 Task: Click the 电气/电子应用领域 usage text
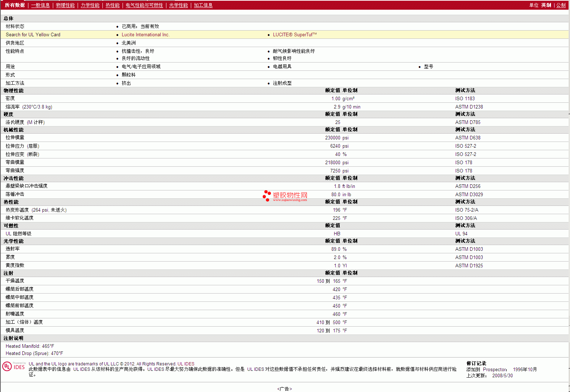141,67
